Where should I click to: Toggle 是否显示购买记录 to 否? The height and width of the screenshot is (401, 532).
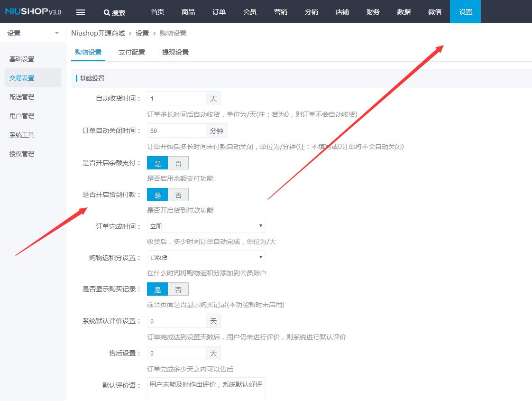[x=178, y=289]
